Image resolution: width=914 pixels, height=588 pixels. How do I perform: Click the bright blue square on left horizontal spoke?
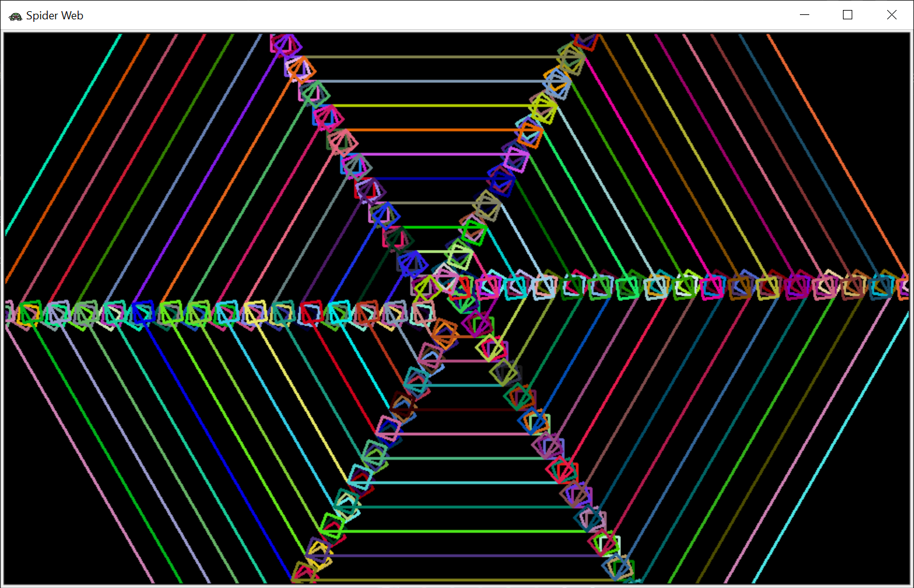tap(142, 312)
